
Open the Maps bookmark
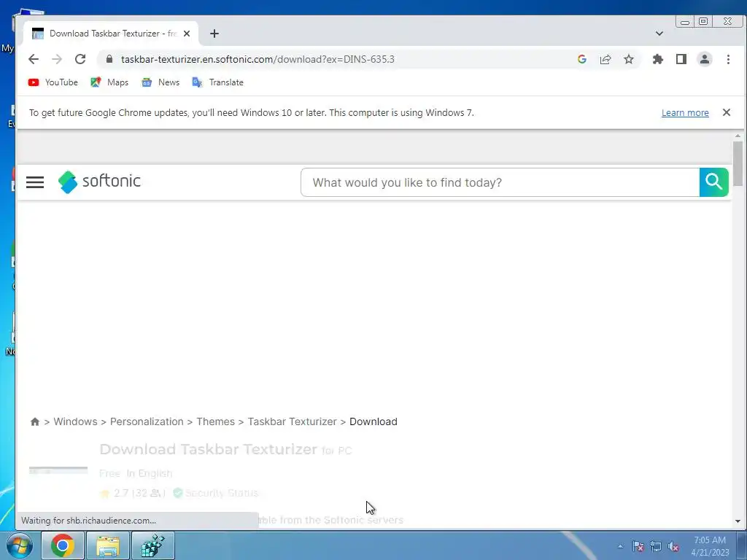[109, 82]
